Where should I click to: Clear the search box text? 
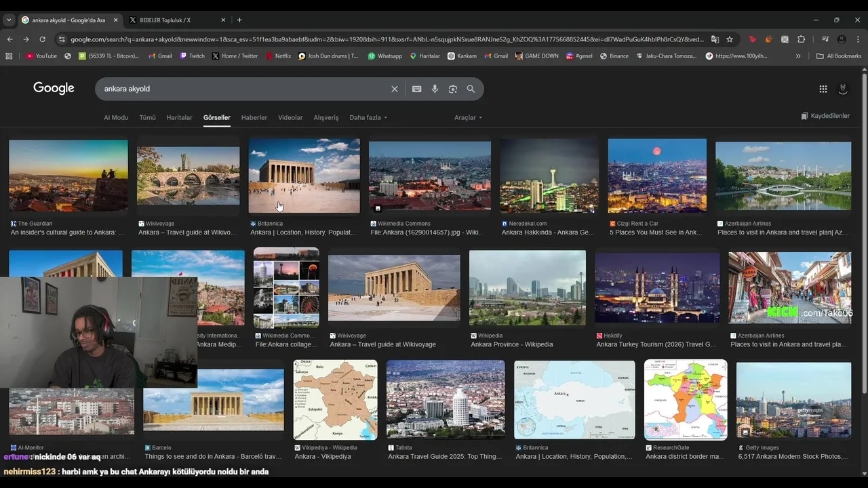click(395, 89)
